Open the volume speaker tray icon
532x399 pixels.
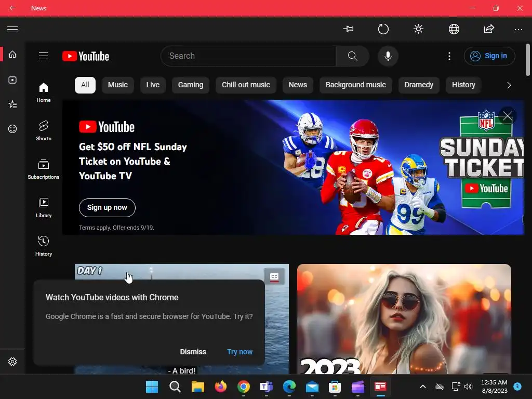[x=468, y=387]
